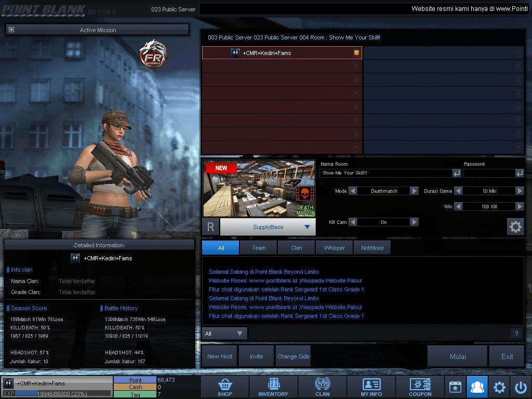The height and width of the screenshot is (399, 532).
Task: Close the last blue team slot
Action: (x=518, y=147)
